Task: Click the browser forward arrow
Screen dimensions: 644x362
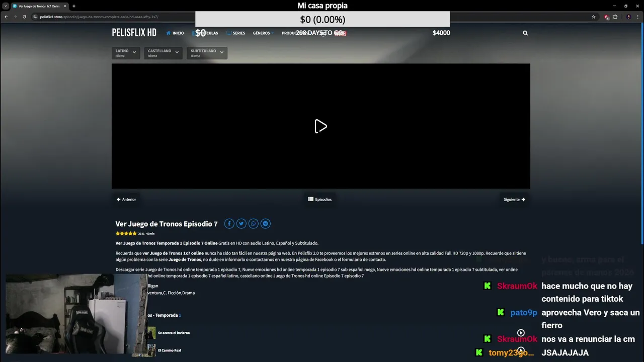Action: click(x=15, y=17)
